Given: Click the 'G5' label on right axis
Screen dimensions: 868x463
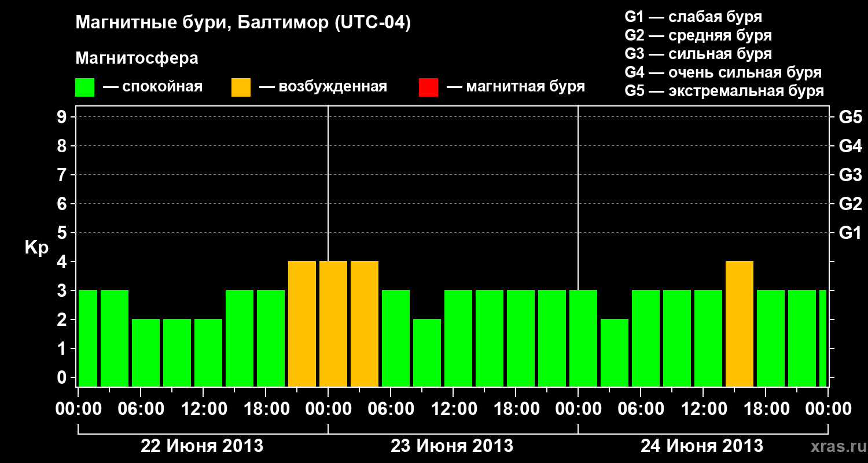Looking at the screenshot, I should pos(850,117).
